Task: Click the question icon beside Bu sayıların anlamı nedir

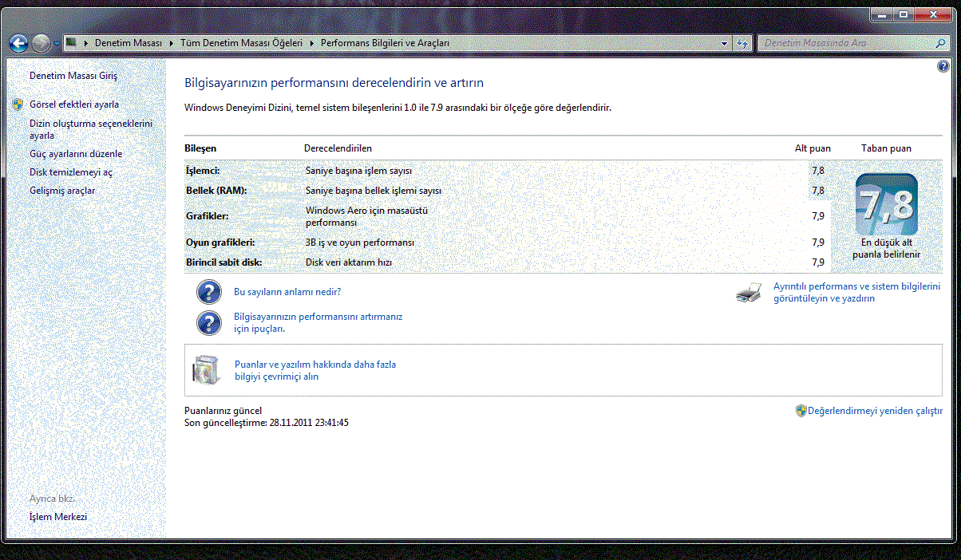Action: [x=208, y=293]
